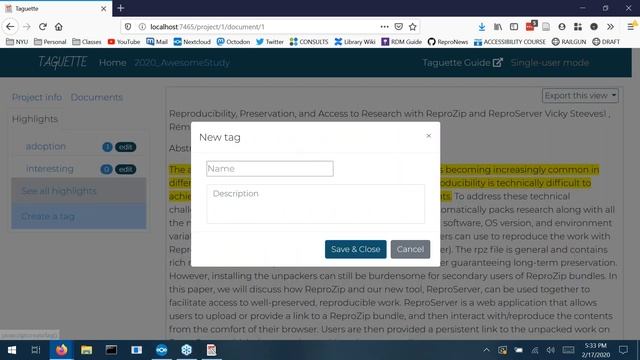Open the browser home page

(59, 27)
